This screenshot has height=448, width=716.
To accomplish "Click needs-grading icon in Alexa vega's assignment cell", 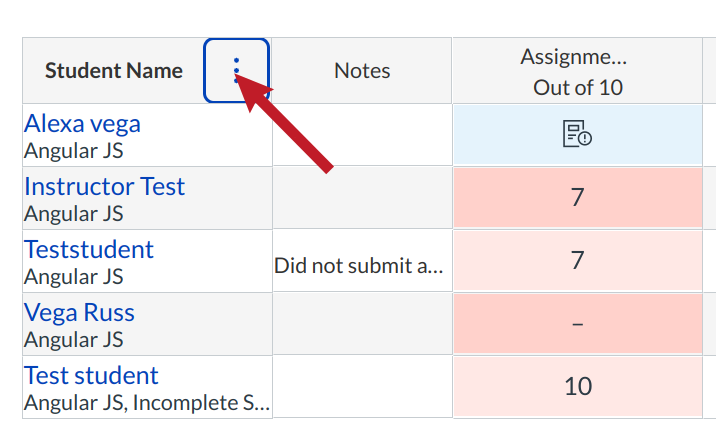I will 577,134.
